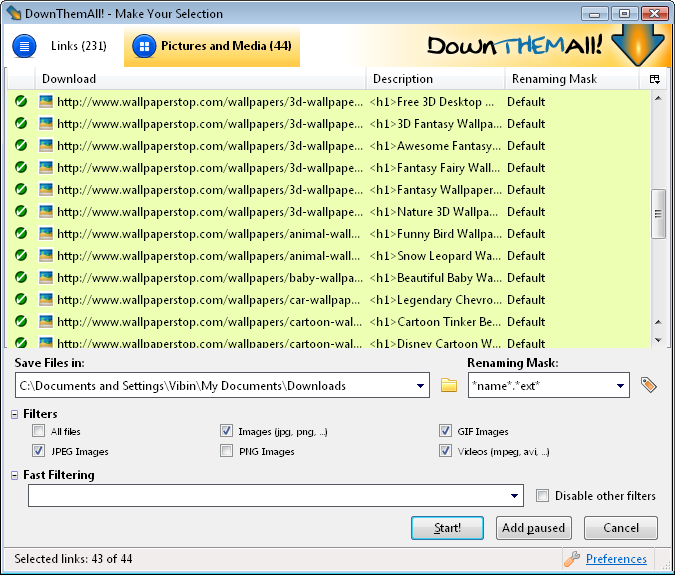Image resolution: width=675 pixels, height=575 pixels.
Task: Sort by the Description column header
Action: pos(435,79)
